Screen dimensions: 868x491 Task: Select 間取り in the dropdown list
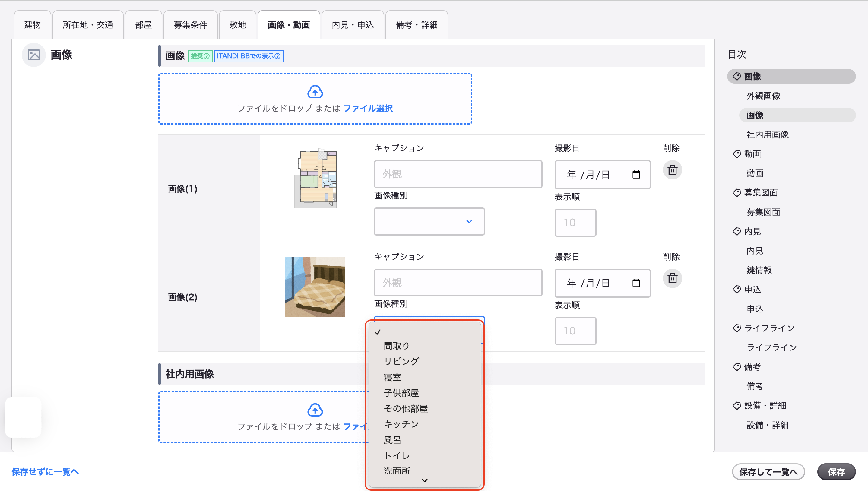(x=425, y=346)
